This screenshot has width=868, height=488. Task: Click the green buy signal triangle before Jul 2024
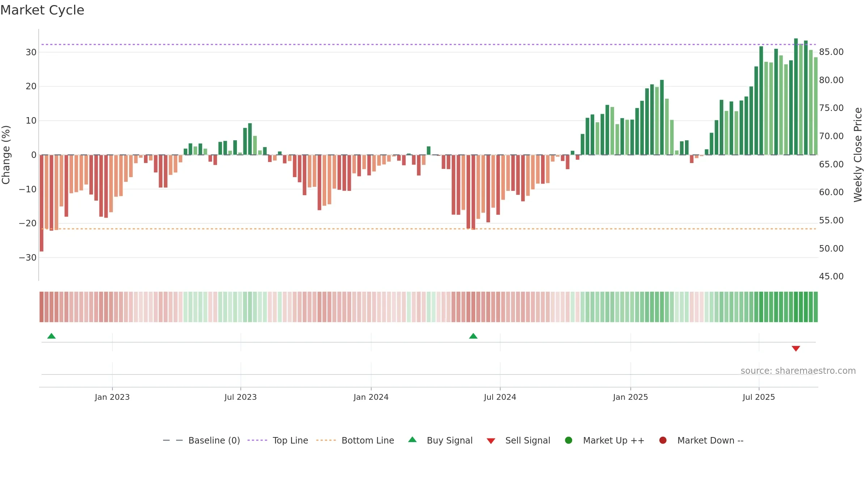coord(473,336)
